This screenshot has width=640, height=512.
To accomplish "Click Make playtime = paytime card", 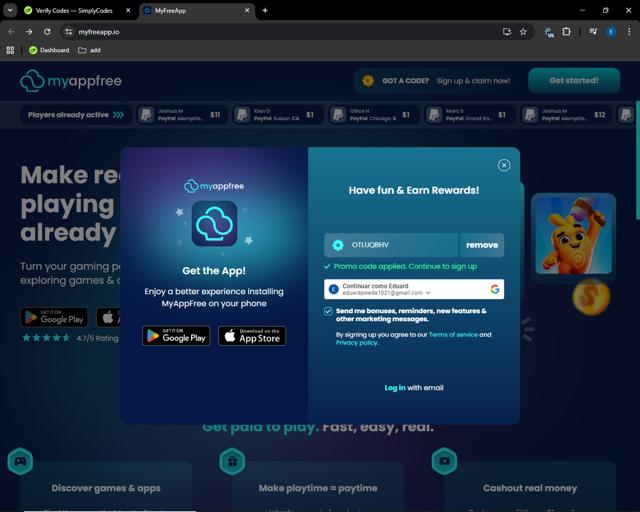I will click(318, 487).
